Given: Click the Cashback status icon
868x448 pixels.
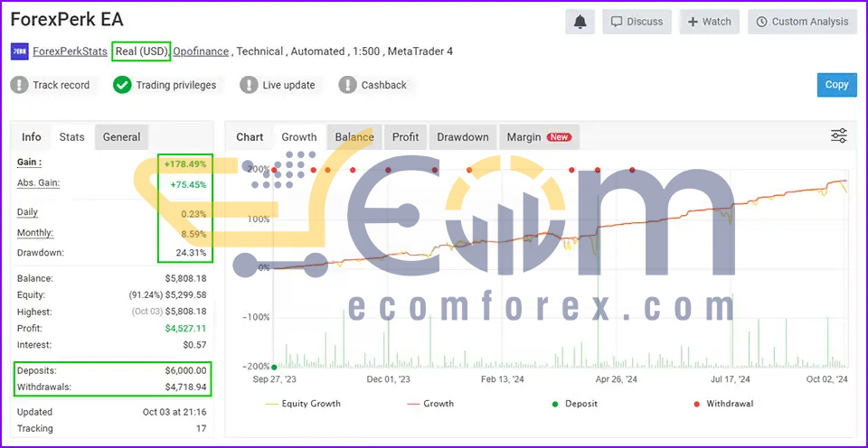Looking at the screenshot, I should pos(347,85).
